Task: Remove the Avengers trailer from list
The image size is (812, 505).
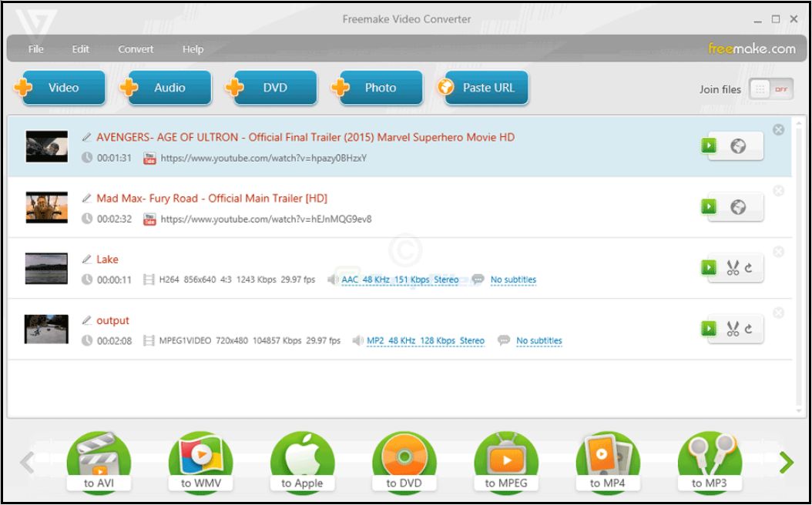Action: [778, 130]
